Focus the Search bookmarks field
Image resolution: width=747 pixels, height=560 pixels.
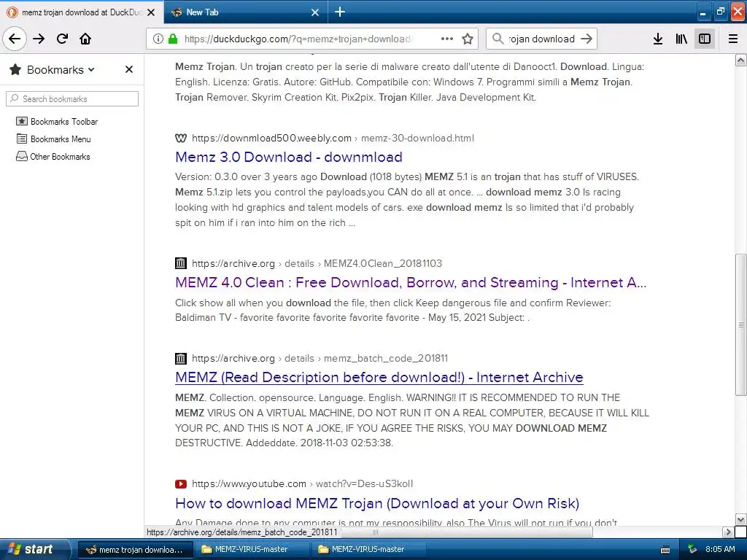coord(72,99)
